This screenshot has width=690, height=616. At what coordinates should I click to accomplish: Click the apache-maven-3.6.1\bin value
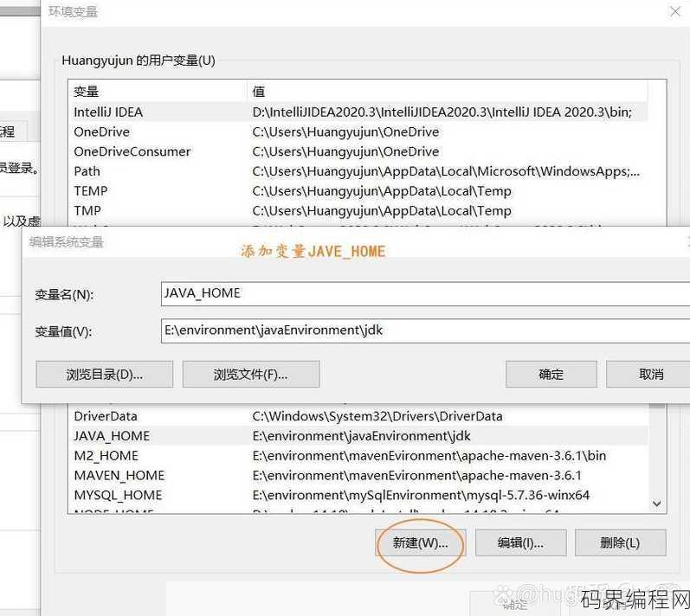tap(429, 456)
